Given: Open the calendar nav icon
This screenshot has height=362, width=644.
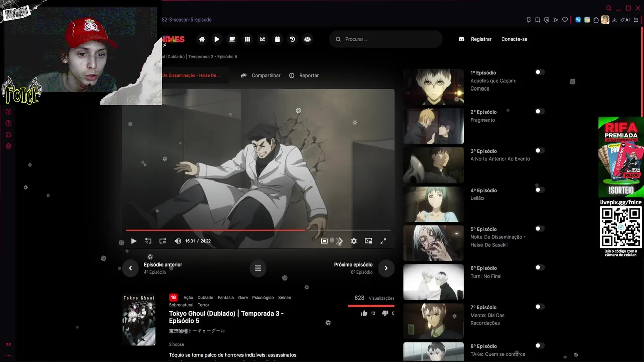Looking at the screenshot, I should click(x=277, y=39).
